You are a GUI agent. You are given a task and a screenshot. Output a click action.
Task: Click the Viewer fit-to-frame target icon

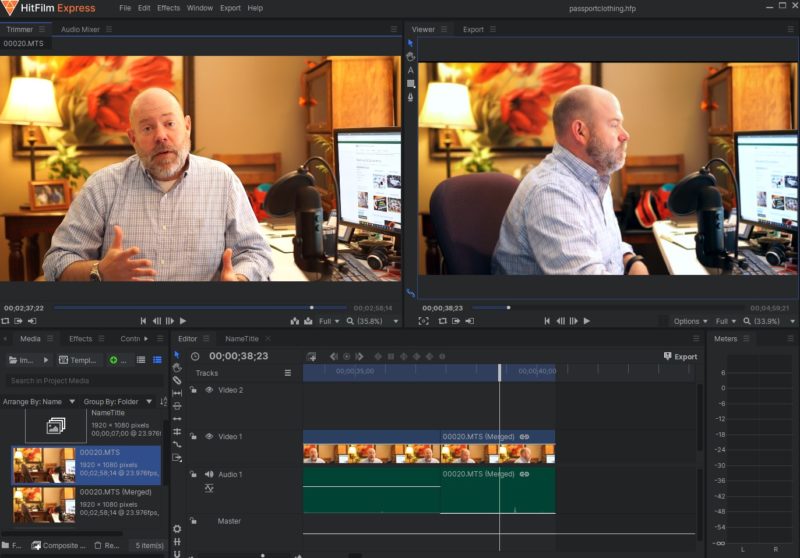(423, 321)
